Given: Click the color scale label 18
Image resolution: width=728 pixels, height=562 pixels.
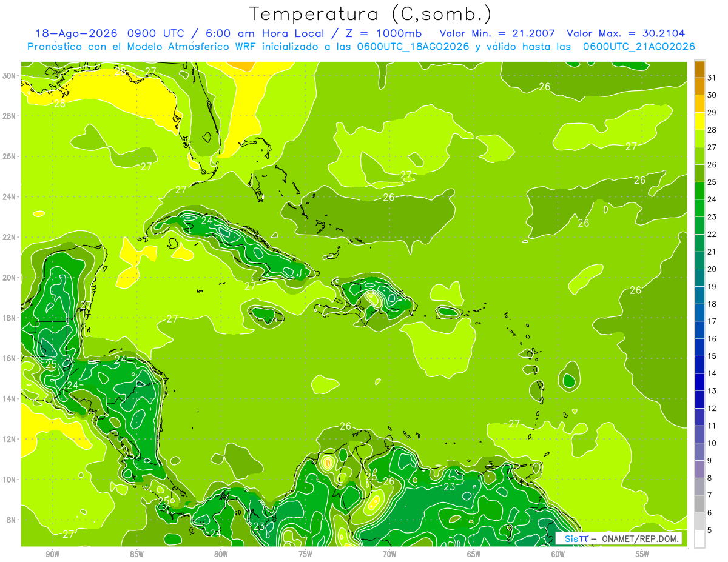Looking at the screenshot, I should (712, 304).
